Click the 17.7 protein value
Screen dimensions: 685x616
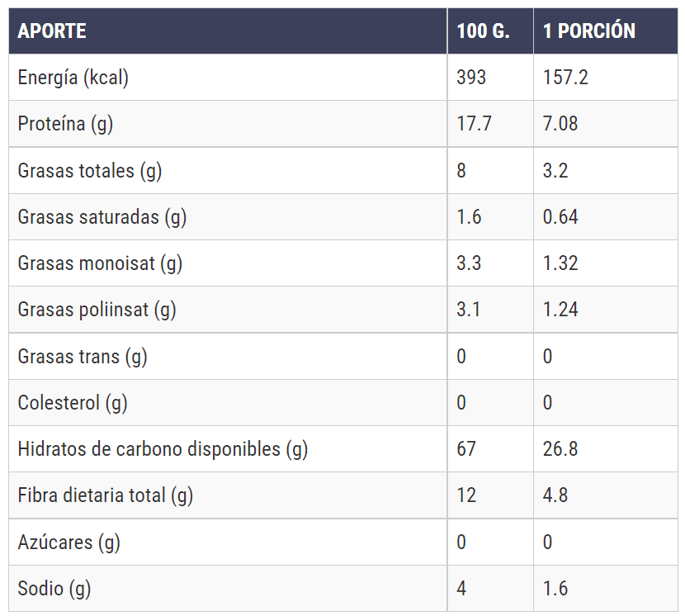pyautogui.click(x=474, y=124)
